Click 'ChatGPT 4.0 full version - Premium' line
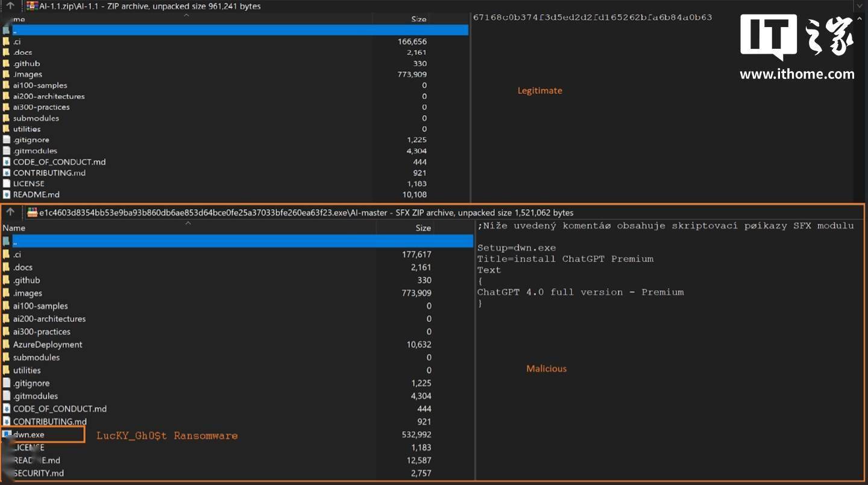The height and width of the screenshot is (485, 868). pyautogui.click(x=580, y=292)
